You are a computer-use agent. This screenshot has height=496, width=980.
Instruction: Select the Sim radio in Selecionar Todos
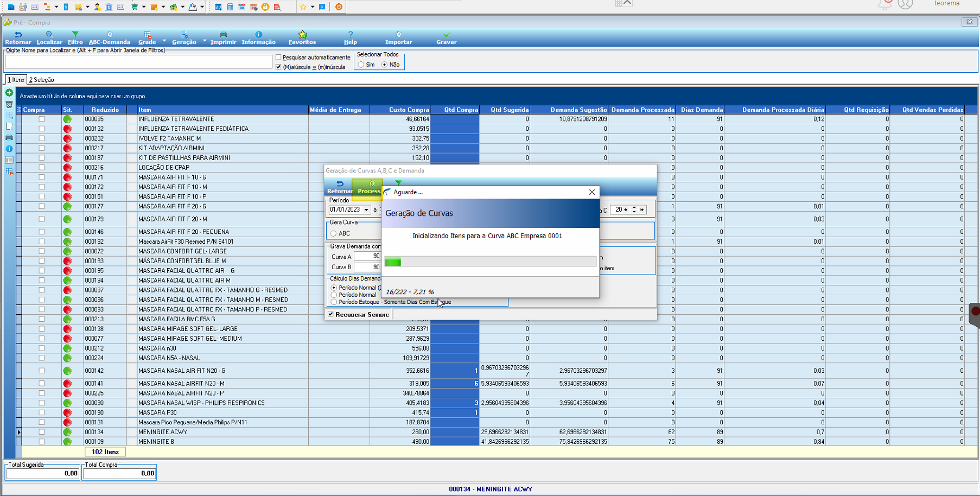tap(361, 65)
